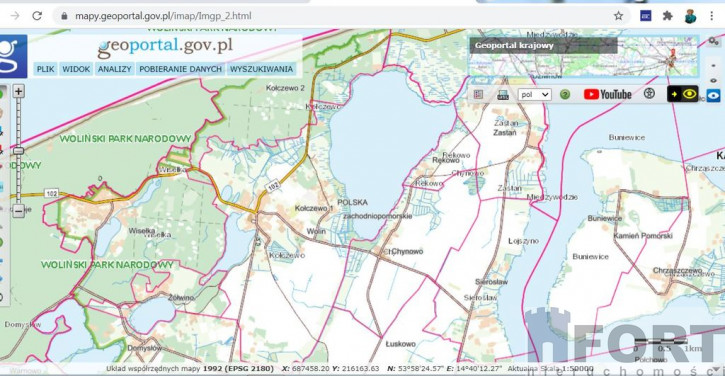Click the blue extension icon in Chrome toolbar
Image resolution: width=725 pixels, height=376 pixels.
(645, 16)
